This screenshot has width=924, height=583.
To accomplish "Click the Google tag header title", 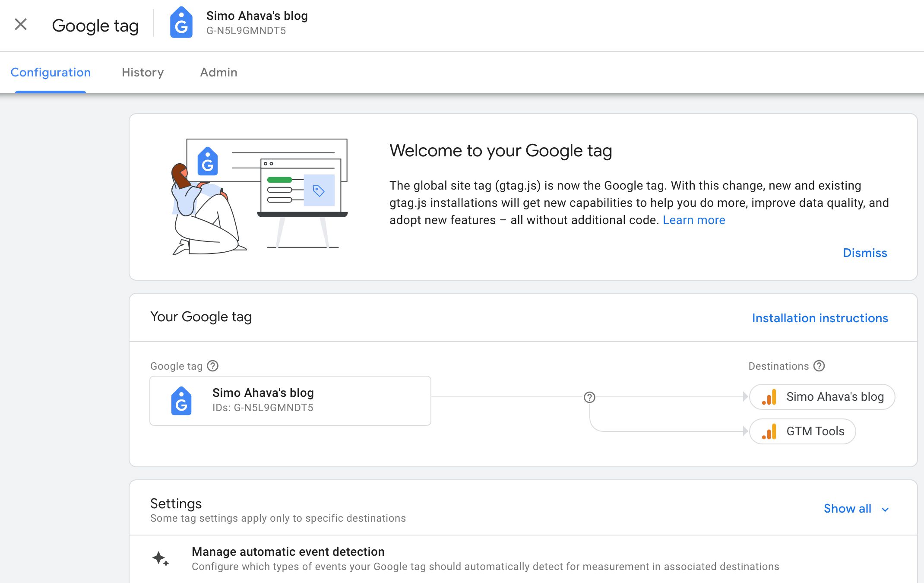I will click(95, 25).
